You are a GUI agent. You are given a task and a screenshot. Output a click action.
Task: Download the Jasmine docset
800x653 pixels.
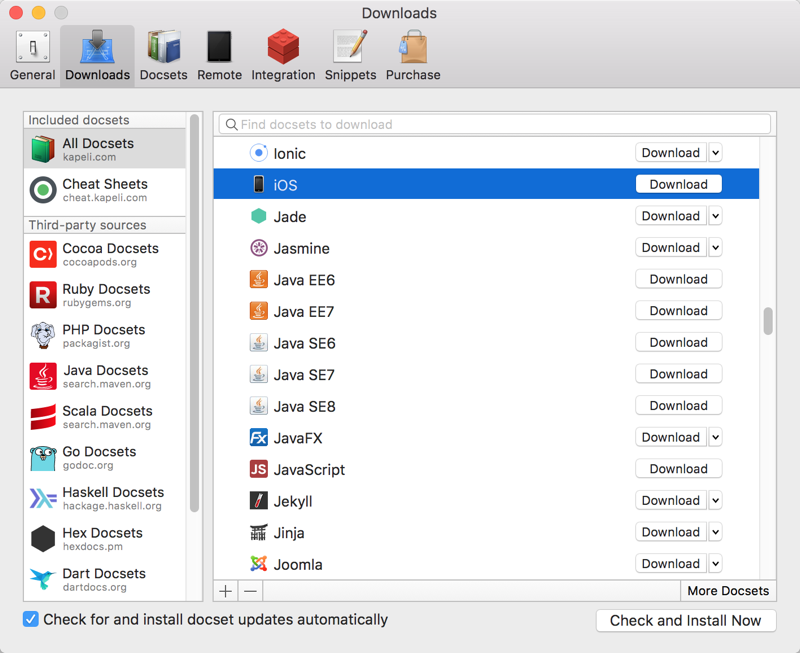click(671, 247)
